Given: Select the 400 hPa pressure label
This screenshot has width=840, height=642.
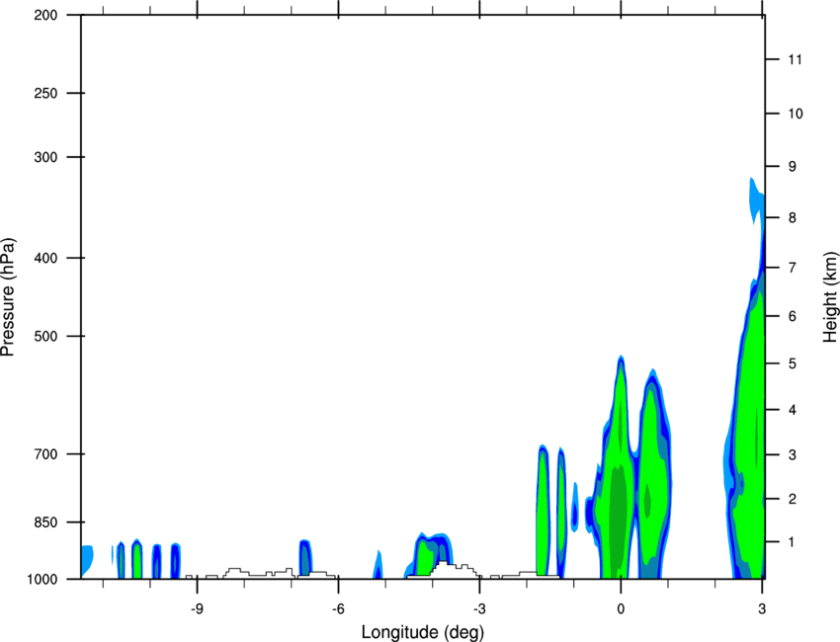Looking at the screenshot, I should pos(45,258).
